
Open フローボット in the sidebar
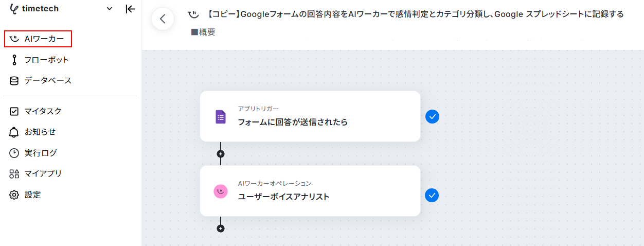39,60
